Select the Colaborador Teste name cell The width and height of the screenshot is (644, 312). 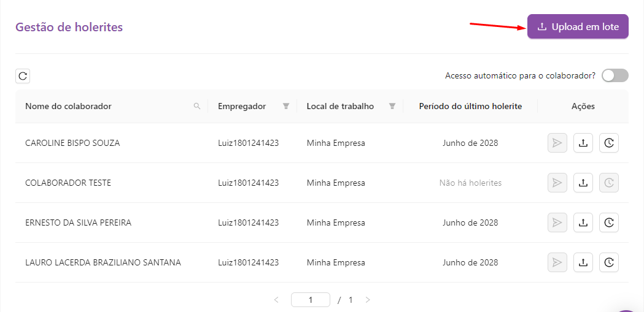68,183
